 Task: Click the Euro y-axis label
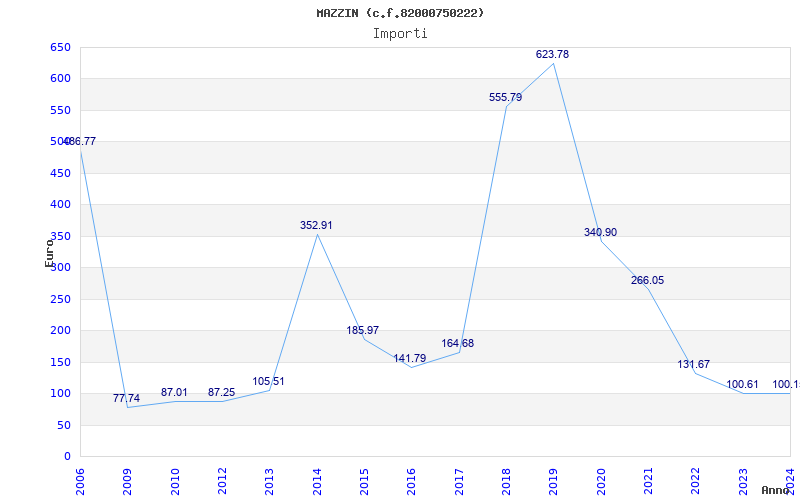(x=49, y=253)
